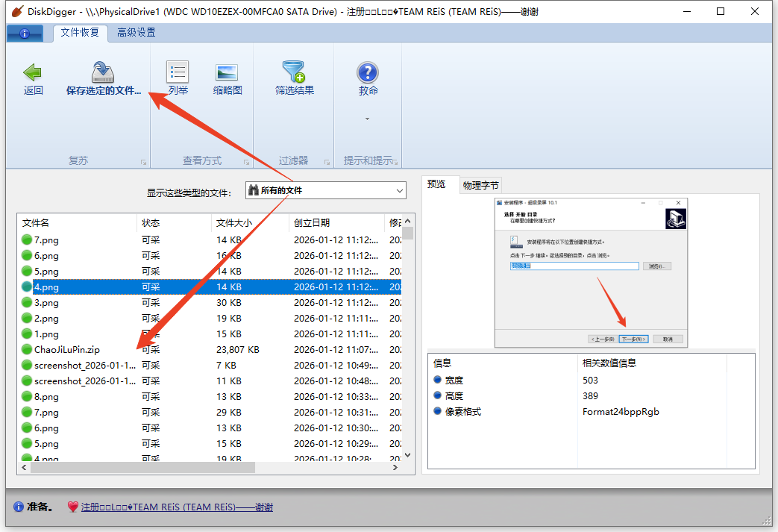
Task: Click Save selected files icon (保存选定的文件)
Action: pyautogui.click(x=103, y=72)
